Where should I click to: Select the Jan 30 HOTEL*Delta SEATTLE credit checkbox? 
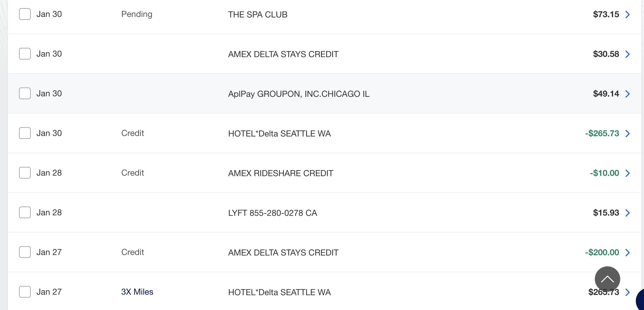(25, 133)
